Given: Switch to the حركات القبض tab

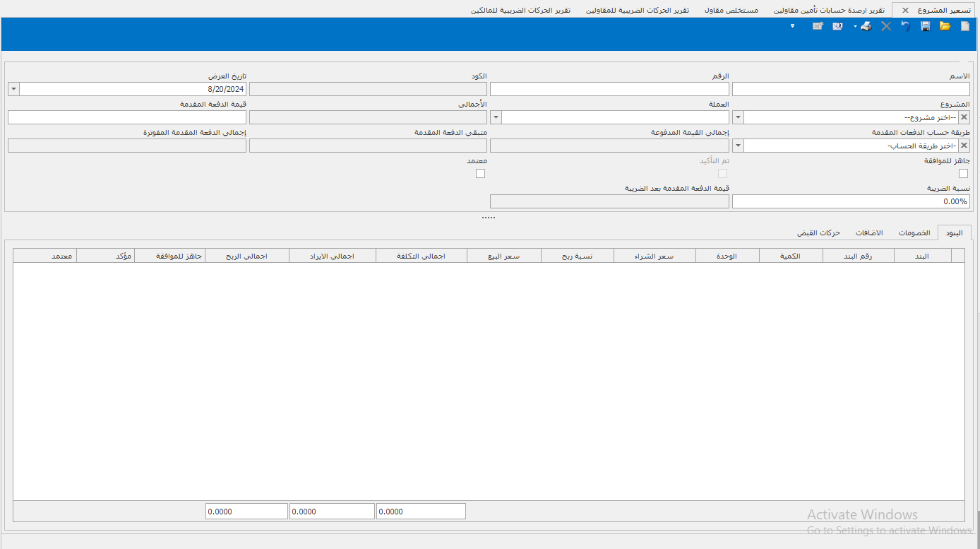Looking at the screenshot, I should (819, 233).
